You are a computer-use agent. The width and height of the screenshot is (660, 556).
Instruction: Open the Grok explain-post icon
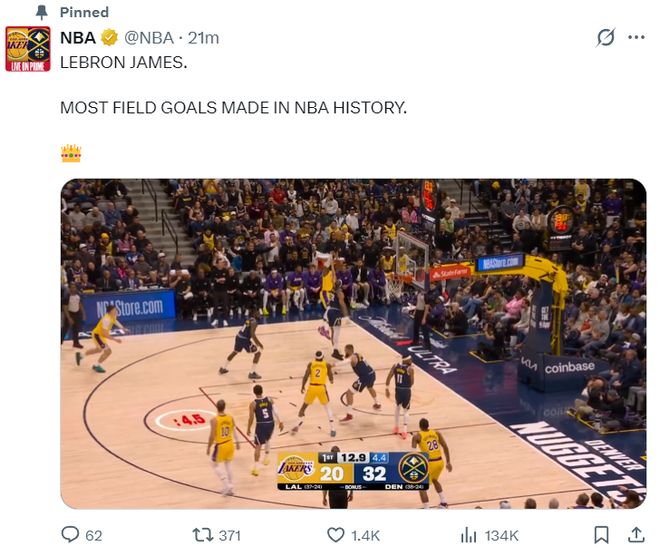pyautogui.click(x=605, y=38)
